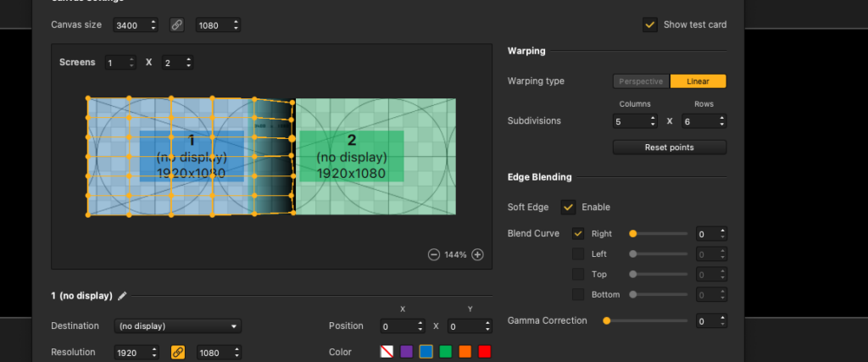Uncheck Show test card

tap(650, 25)
